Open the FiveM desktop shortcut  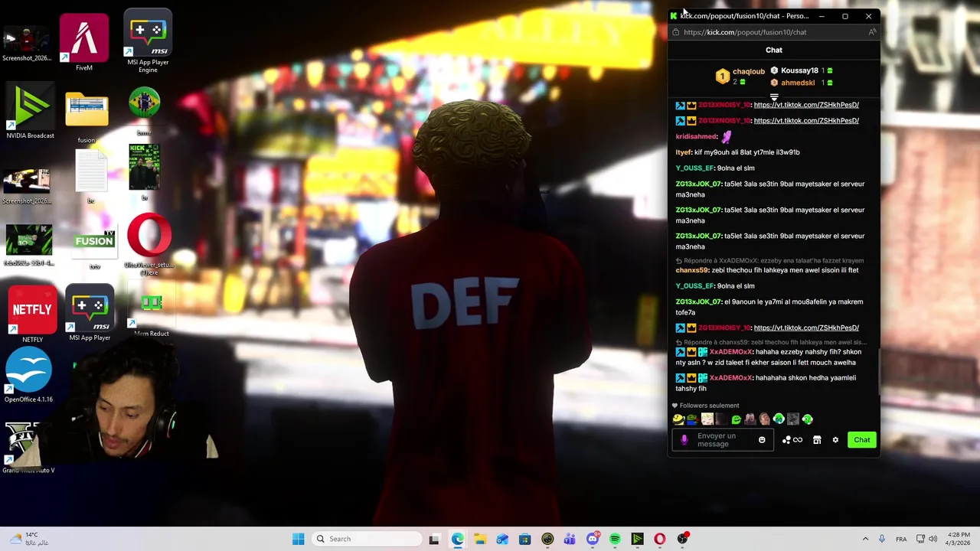(84, 42)
